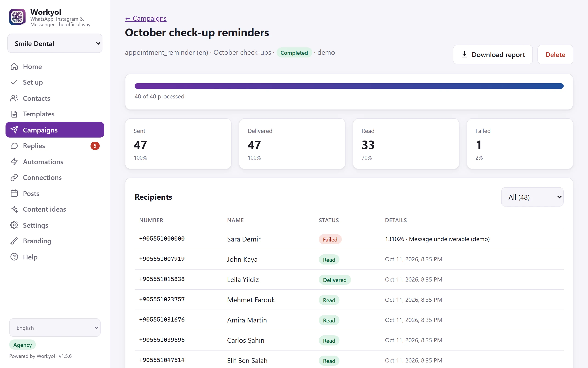
Task: Click the Contacts people icon
Action: (14, 98)
